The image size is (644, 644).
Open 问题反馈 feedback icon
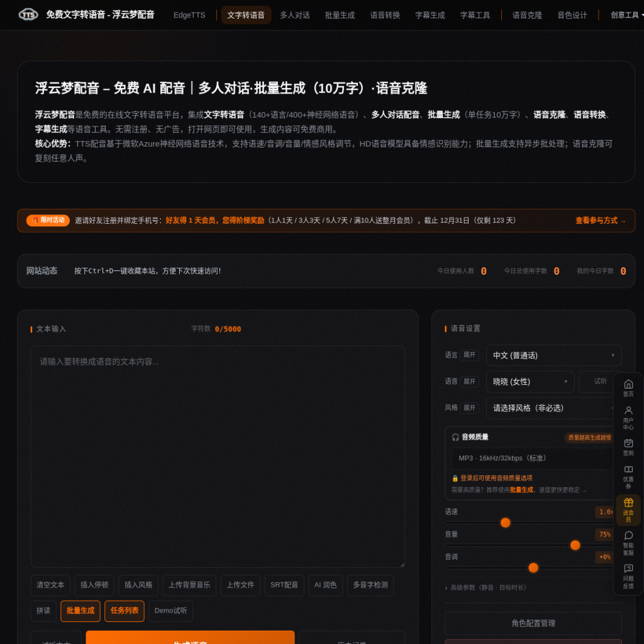[628, 576]
